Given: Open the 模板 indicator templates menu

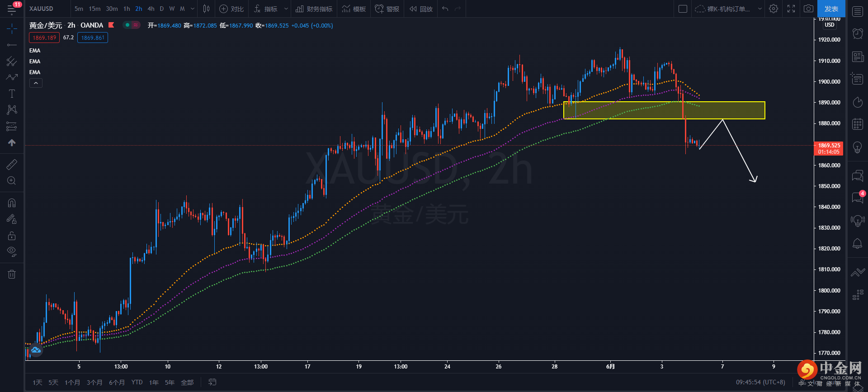Looking at the screenshot, I should click(354, 9).
